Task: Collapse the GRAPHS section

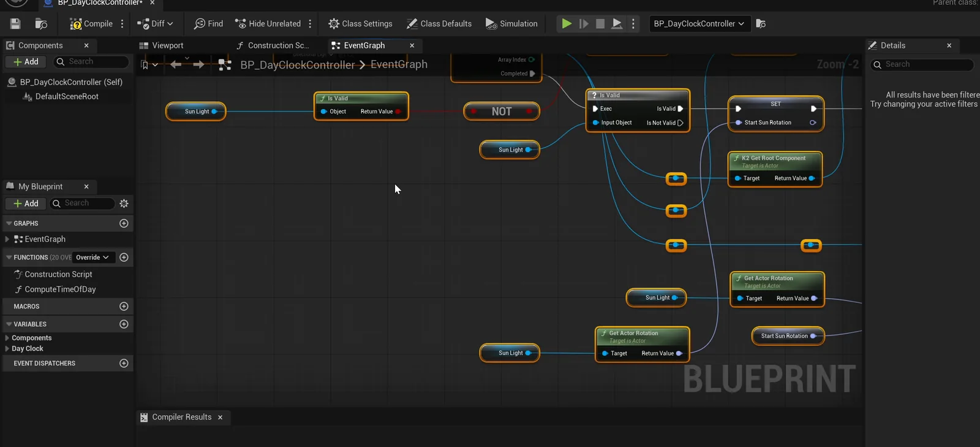Action: click(9, 224)
